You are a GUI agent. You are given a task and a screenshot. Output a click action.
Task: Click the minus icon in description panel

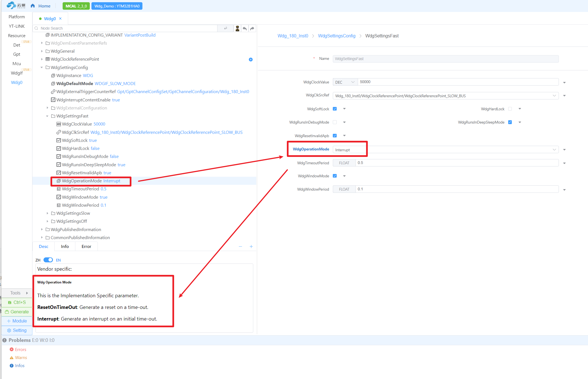(241, 247)
